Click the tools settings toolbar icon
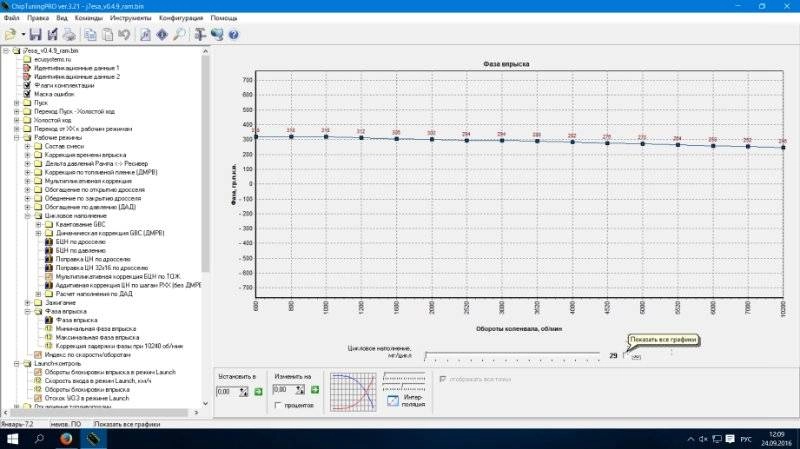800x449 pixels. click(x=200, y=35)
